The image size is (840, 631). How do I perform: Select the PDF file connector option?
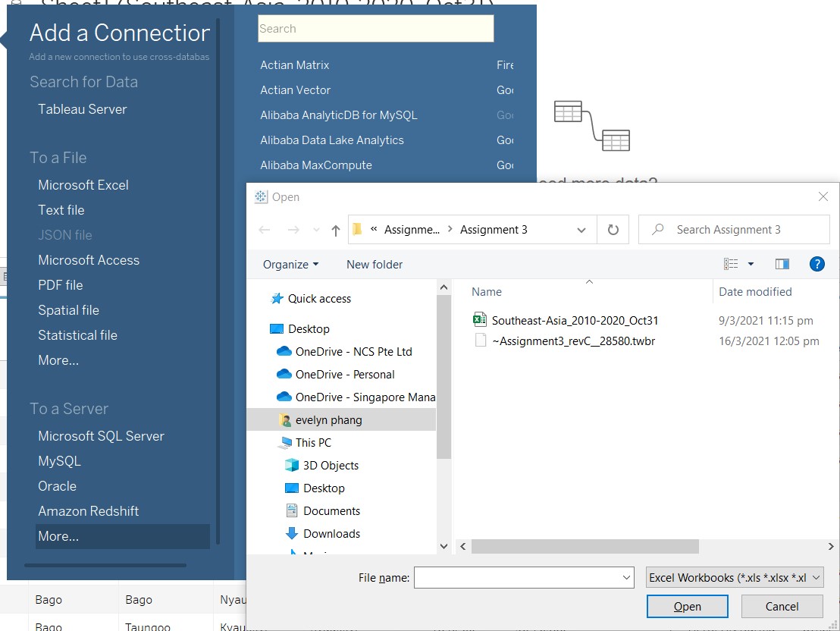(61, 285)
